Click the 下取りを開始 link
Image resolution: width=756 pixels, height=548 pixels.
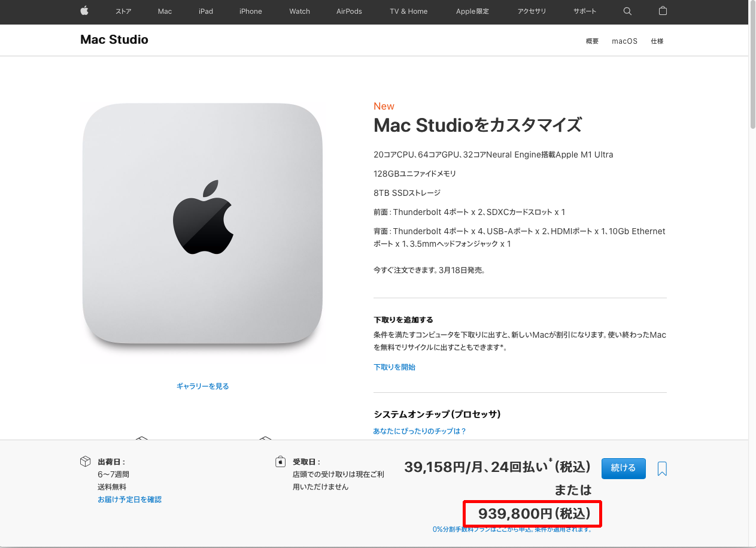[394, 367]
